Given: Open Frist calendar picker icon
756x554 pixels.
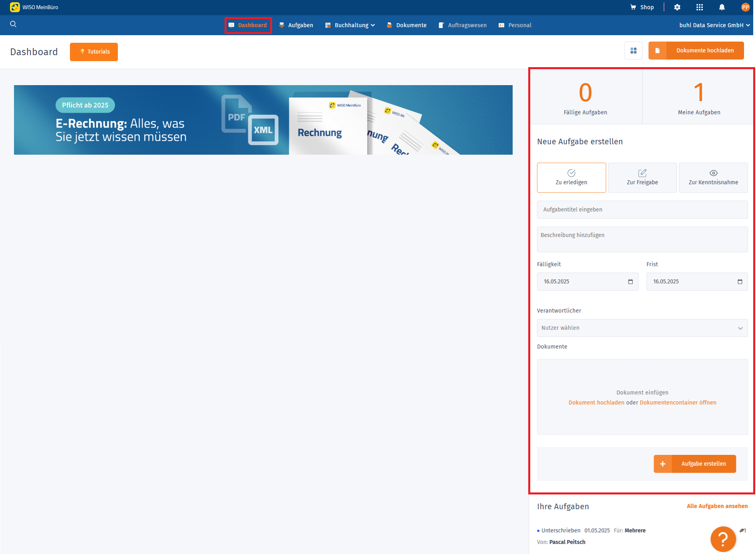Looking at the screenshot, I should (740, 282).
